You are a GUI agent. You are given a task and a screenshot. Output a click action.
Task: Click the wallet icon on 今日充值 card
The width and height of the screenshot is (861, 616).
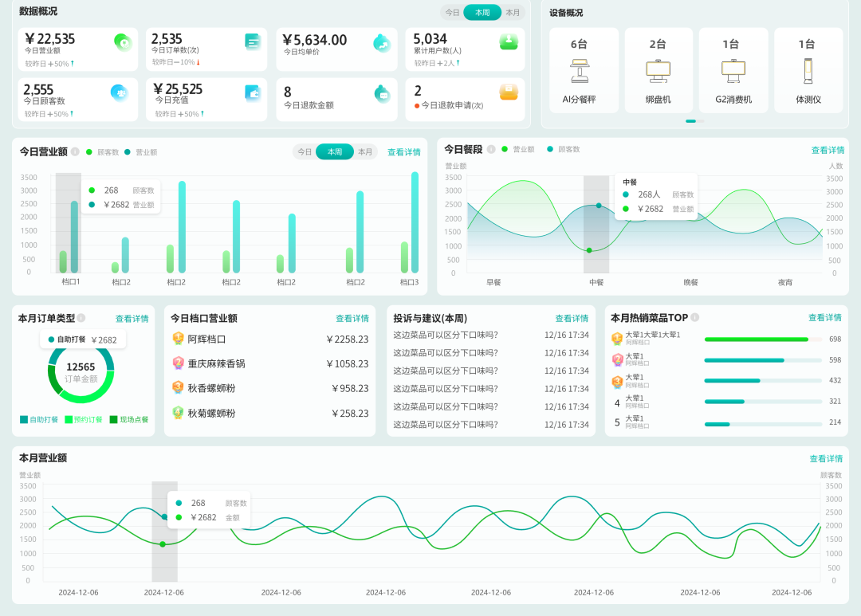tap(253, 92)
